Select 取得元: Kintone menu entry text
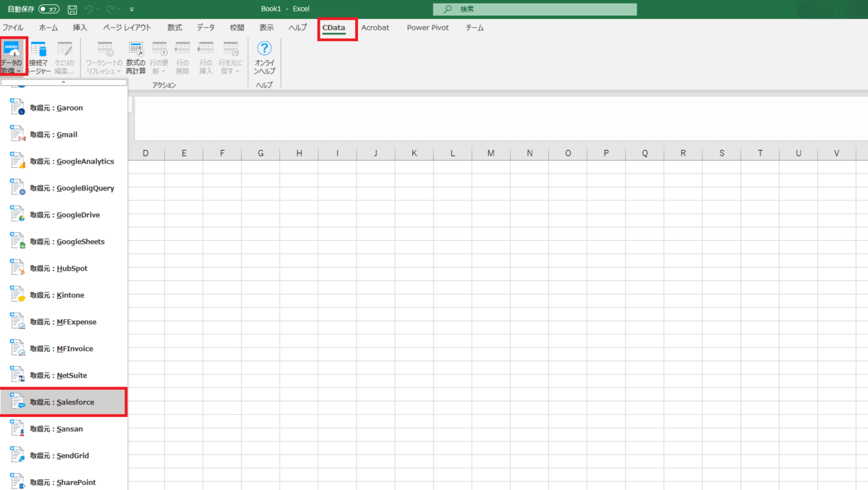Viewport: 868px width, 490px height. click(x=57, y=295)
